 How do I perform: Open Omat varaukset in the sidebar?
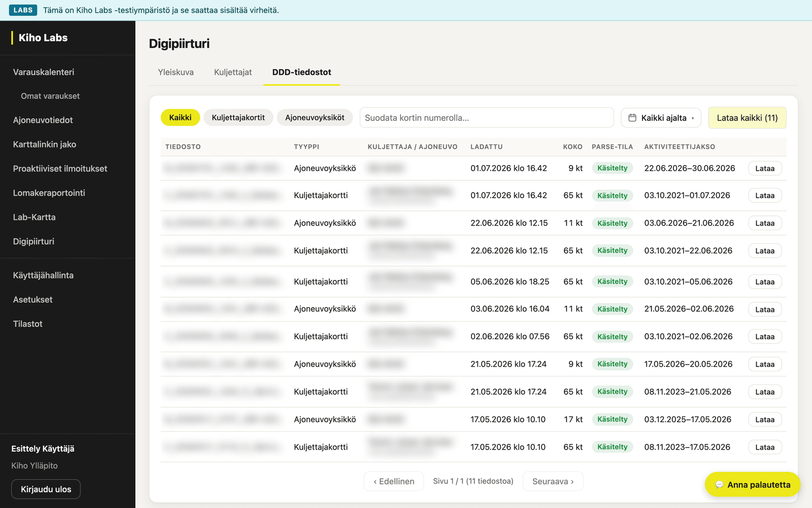point(50,96)
